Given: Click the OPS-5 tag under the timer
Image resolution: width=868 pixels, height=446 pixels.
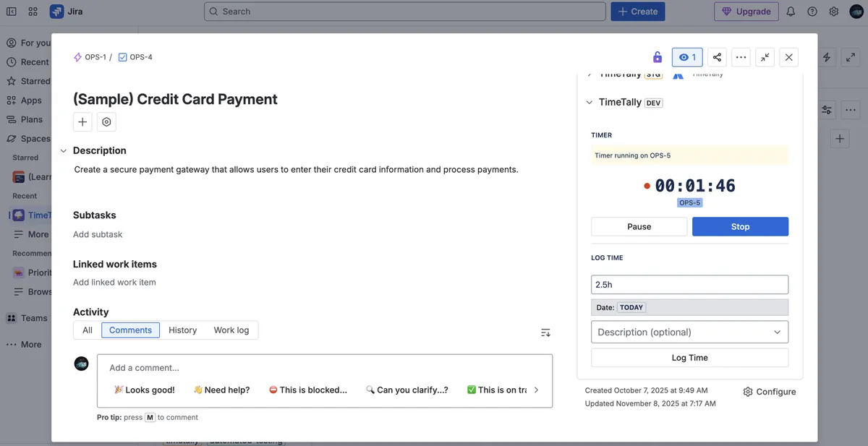Looking at the screenshot, I should tap(689, 202).
